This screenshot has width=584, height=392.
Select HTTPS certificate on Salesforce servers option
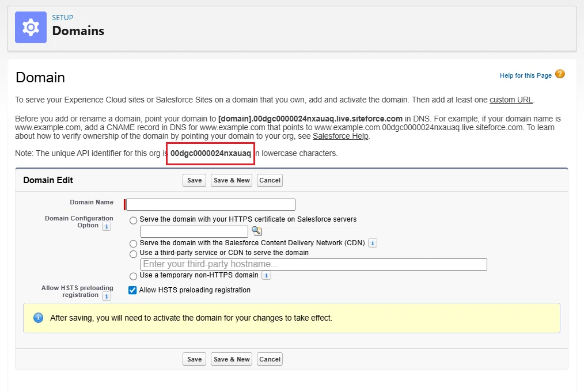(x=134, y=220)
